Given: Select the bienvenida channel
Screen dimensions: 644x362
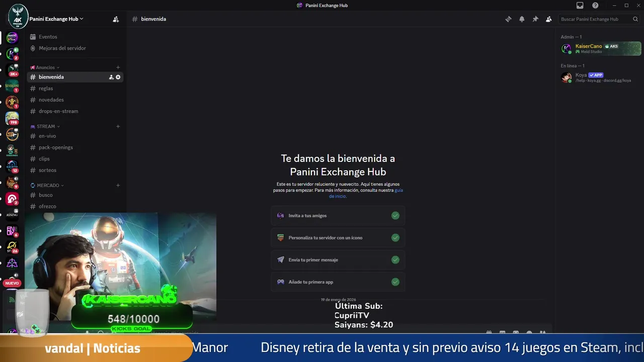Looking at the screenshot, I should click(x=76, y=77).
